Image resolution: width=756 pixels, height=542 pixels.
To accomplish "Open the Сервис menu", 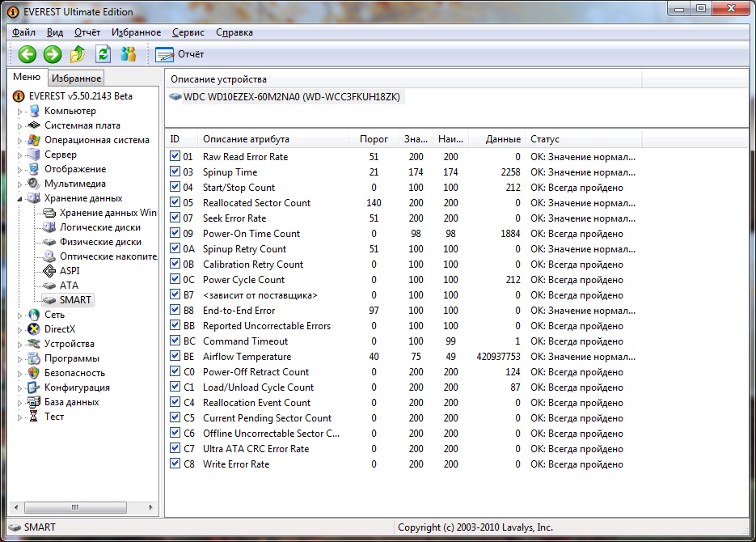I will pos(188,32).
